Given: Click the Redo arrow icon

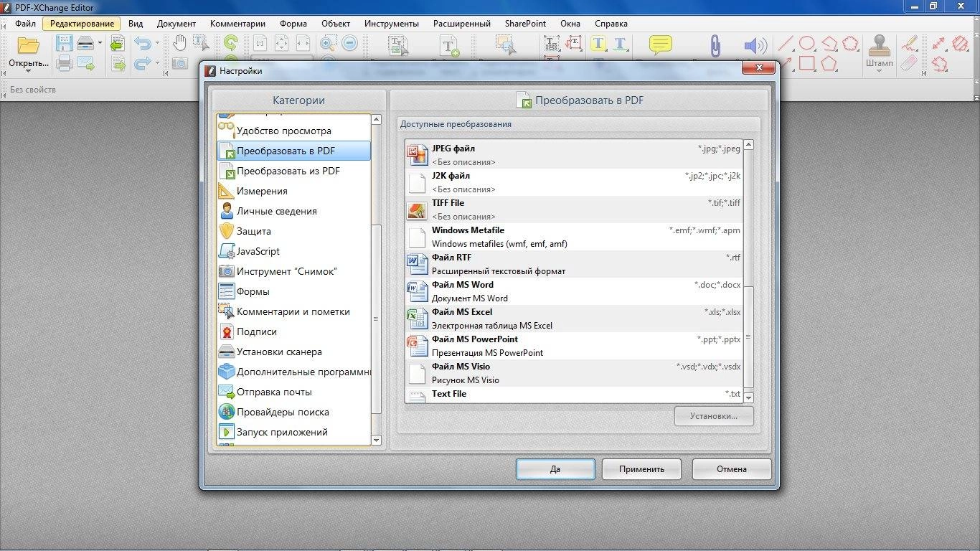Looking at the screenshot, I should [143, 63].
